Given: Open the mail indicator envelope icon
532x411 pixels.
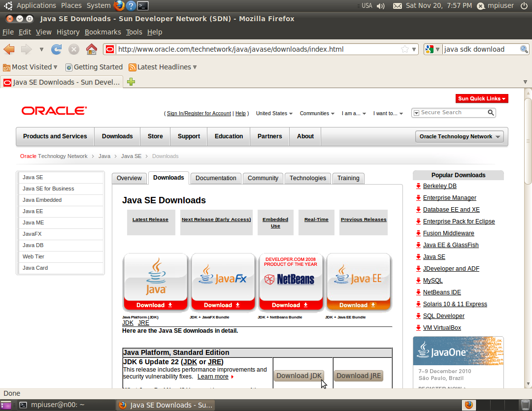Looking at the screenshot, I should coord(398,6).
